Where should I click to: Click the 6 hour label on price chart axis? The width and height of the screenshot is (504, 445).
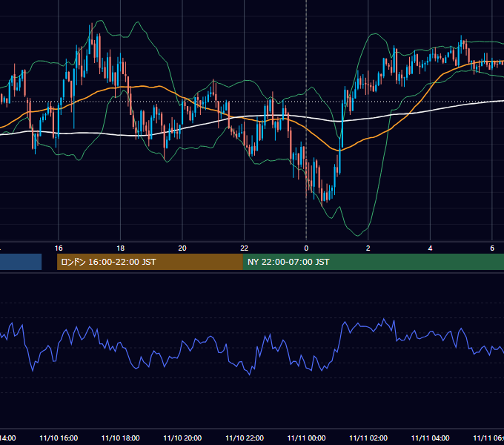[x=492, y=248]
